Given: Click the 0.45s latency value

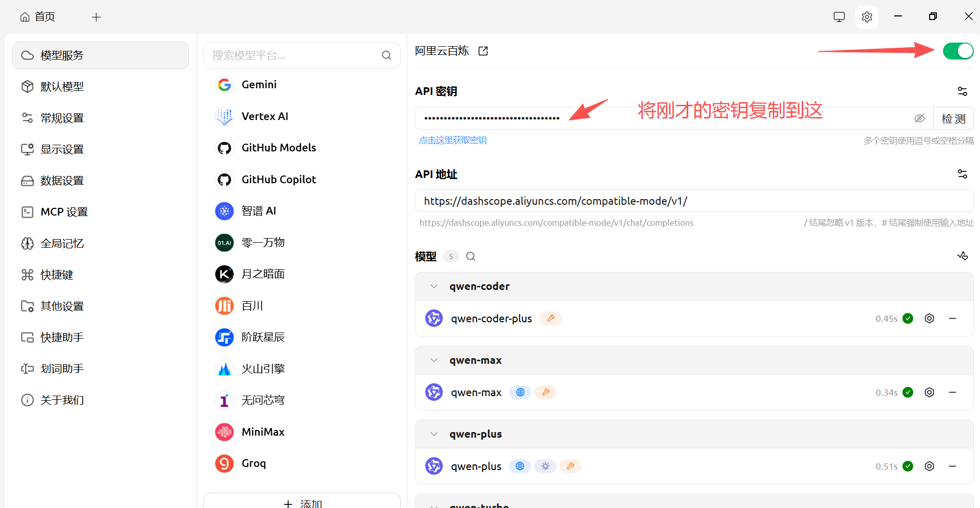Looking at the screenshot, I should (887, 319).
